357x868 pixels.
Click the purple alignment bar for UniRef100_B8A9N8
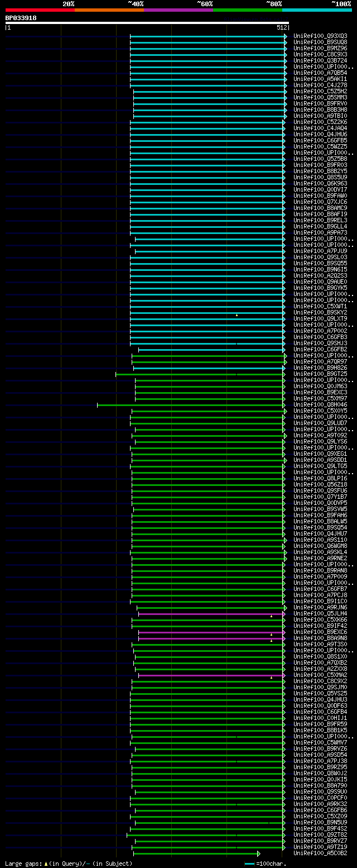click(211, 638)
